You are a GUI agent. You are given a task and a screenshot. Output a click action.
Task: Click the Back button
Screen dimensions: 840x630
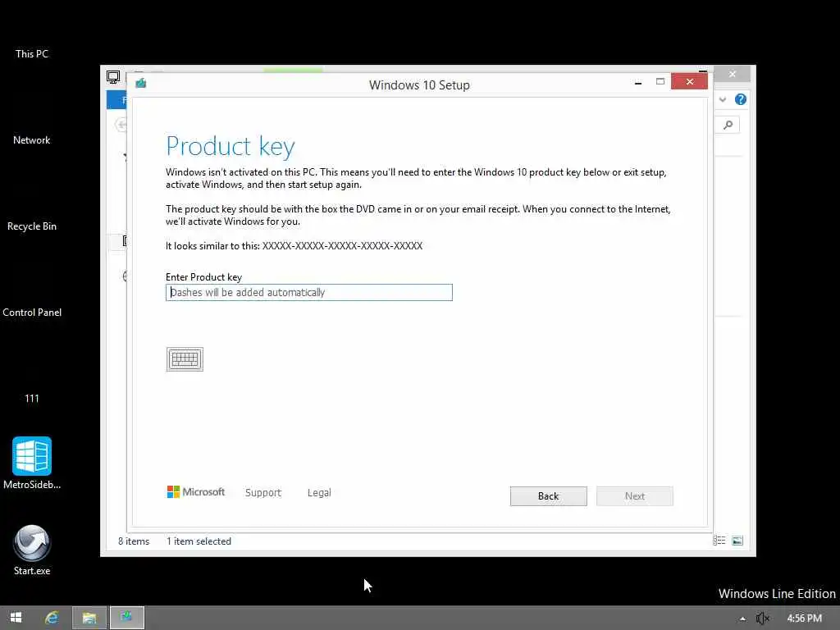(548, 496)
